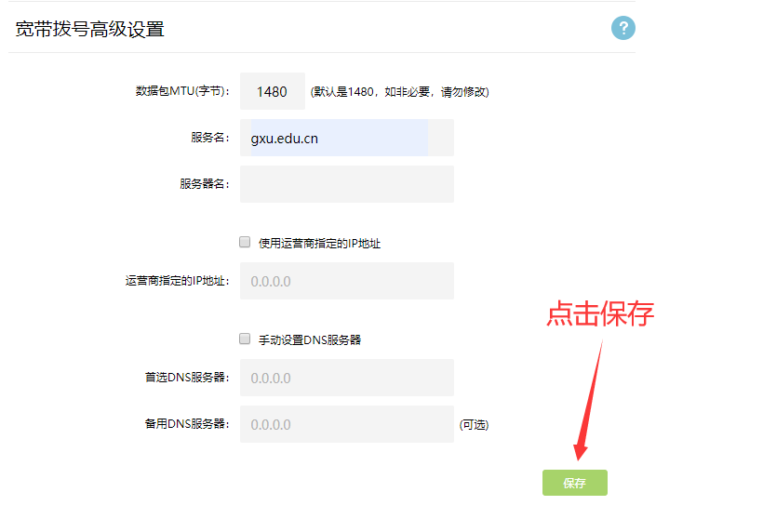Select the empty 服务器名 input field
The width and height of the screenshot is (763, 532).
(346, 184)
